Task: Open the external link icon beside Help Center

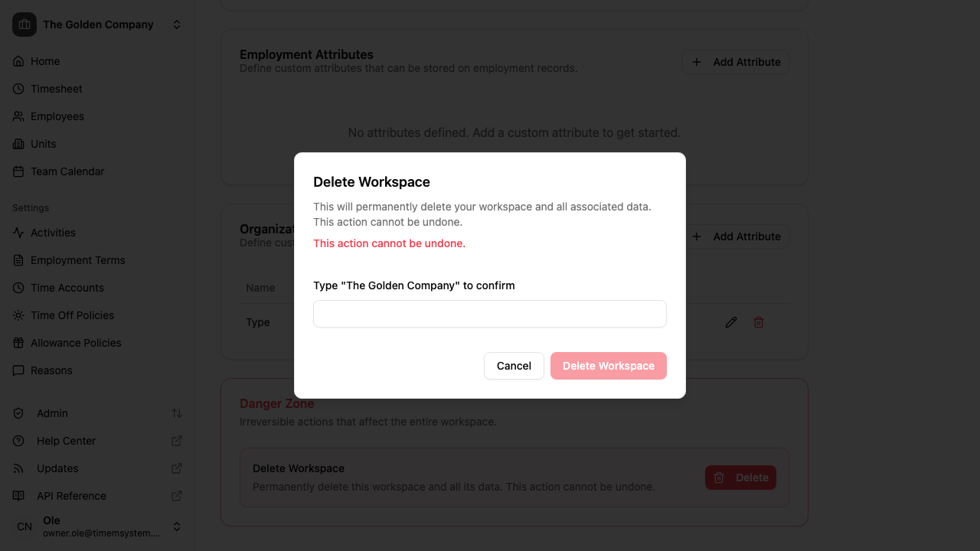Action: click(177, 441)
